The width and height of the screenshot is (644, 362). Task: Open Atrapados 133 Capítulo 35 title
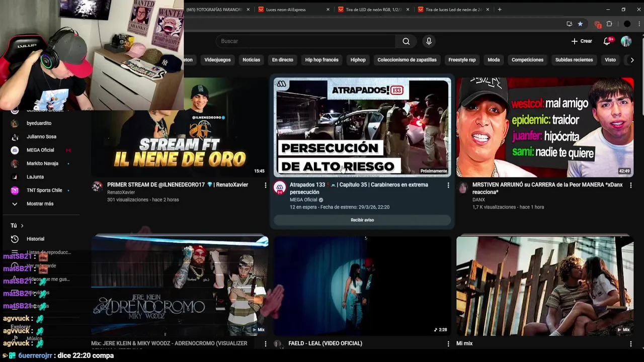(x=359, y=189)
